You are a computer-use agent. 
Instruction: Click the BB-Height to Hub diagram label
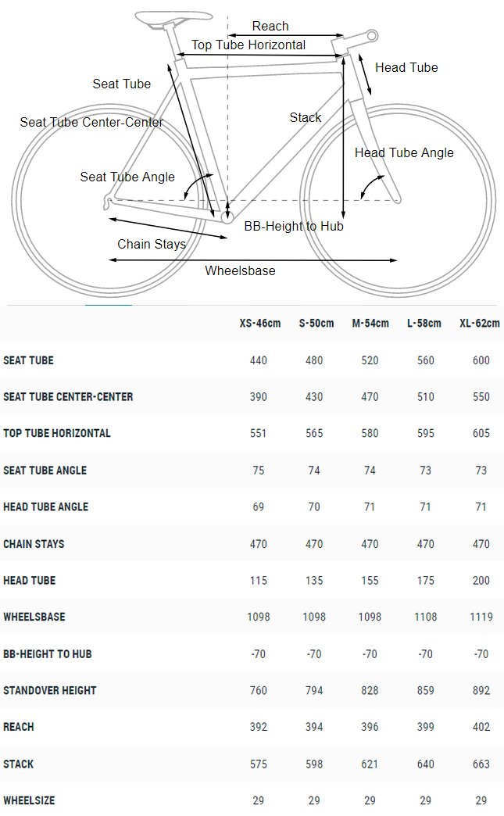click(294, 227)
